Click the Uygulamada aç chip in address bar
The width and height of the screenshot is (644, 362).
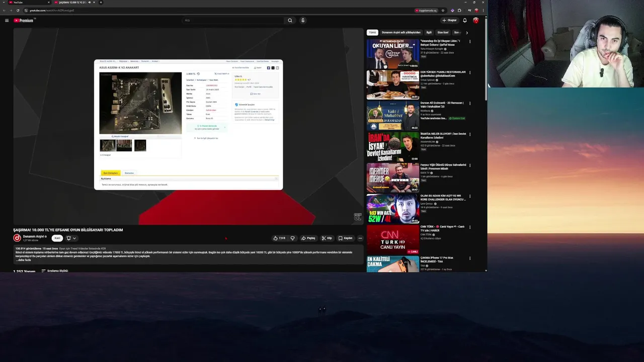point(427,10)
